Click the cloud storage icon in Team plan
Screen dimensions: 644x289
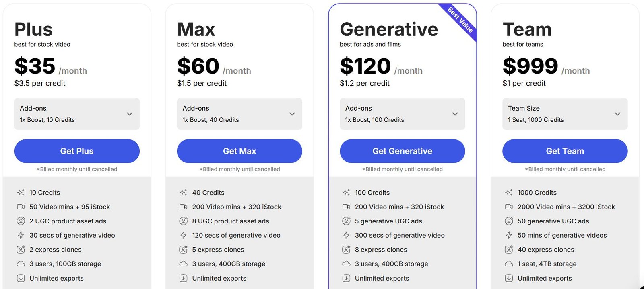[x=509, y=264]
